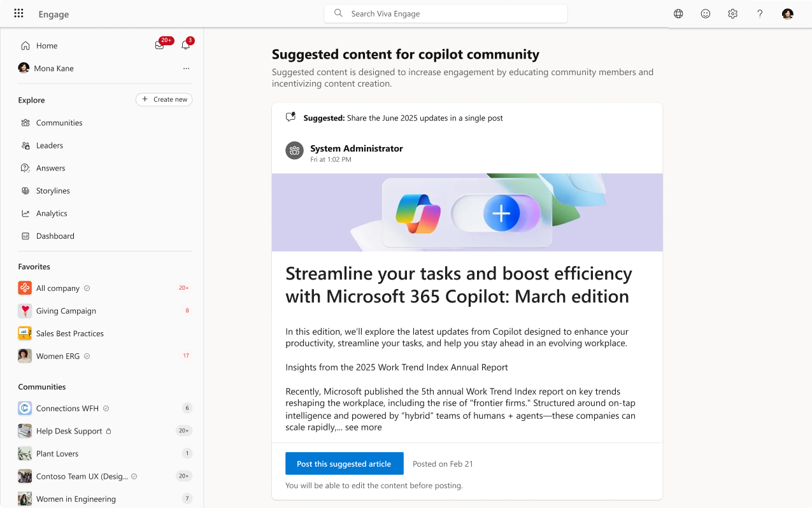Click the suggested content speech bubble icon
812x508 pixels.
291,117
